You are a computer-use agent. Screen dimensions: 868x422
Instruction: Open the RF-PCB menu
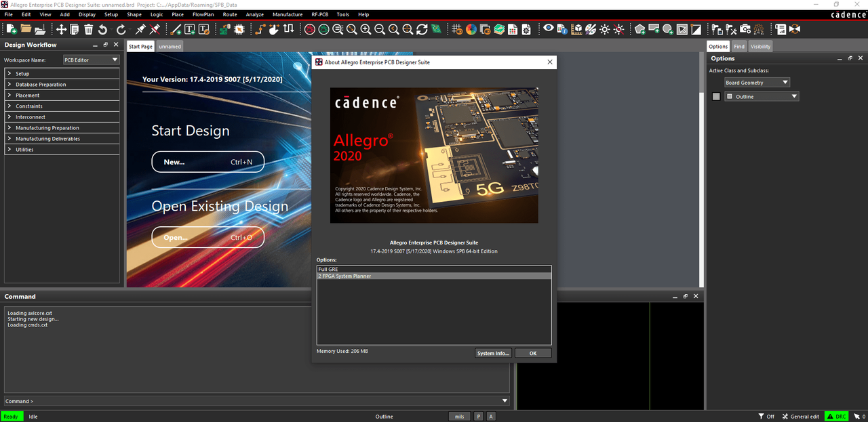click(321, 14)
